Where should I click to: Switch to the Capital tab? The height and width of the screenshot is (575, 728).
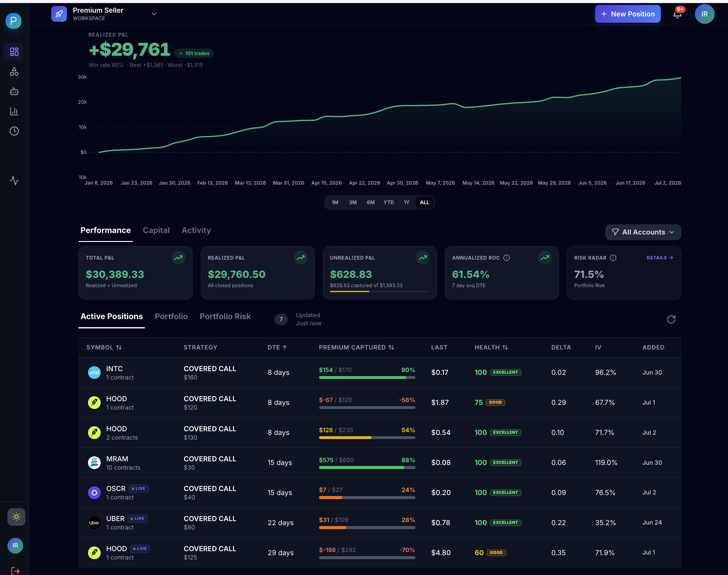click(x=156, y=230)
